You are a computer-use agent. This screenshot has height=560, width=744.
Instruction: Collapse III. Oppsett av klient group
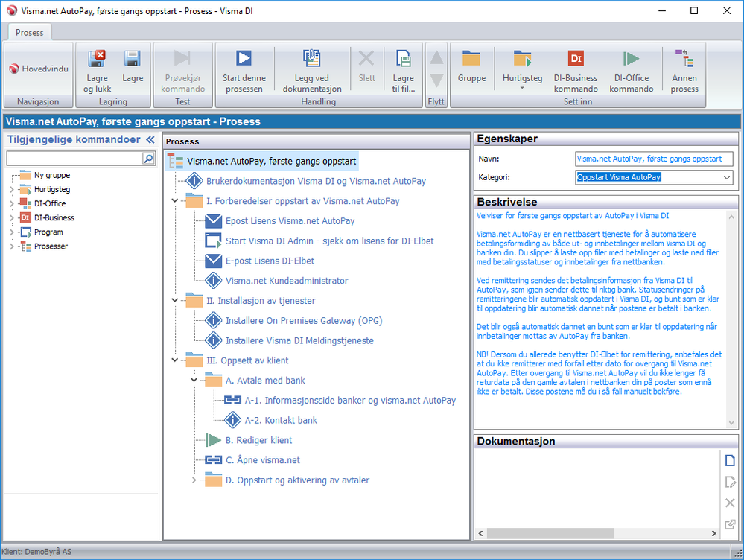174,360
